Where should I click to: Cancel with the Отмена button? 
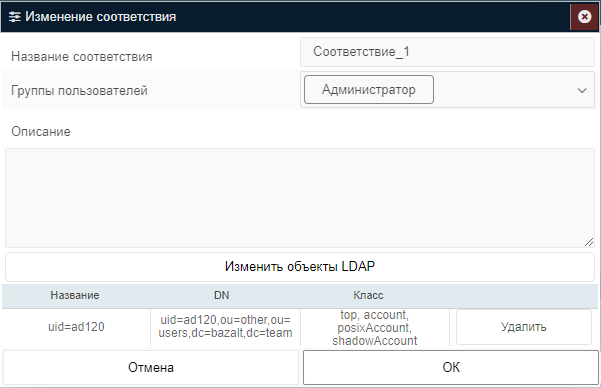click(x=151, y=367)
